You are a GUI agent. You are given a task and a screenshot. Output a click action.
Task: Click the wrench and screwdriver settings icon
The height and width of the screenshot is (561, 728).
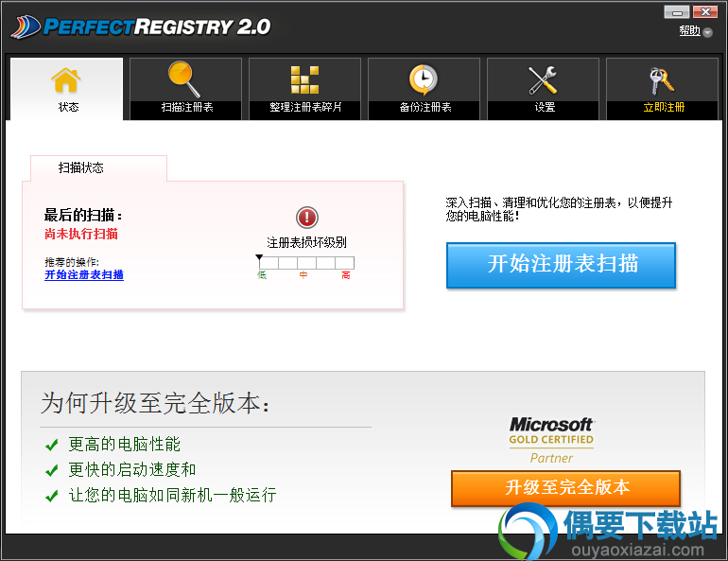[543, 79]
